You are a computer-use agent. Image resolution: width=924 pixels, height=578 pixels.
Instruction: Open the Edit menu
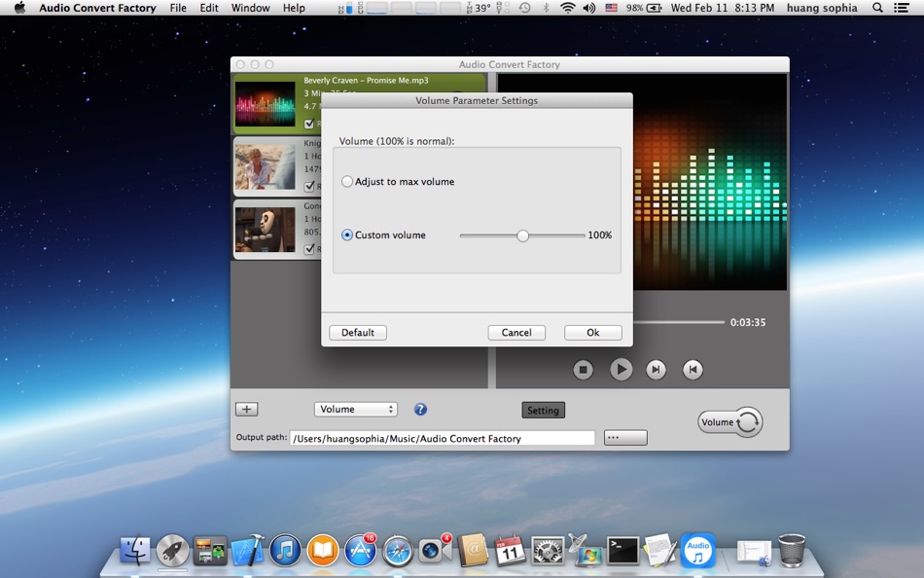click(209, 8)
